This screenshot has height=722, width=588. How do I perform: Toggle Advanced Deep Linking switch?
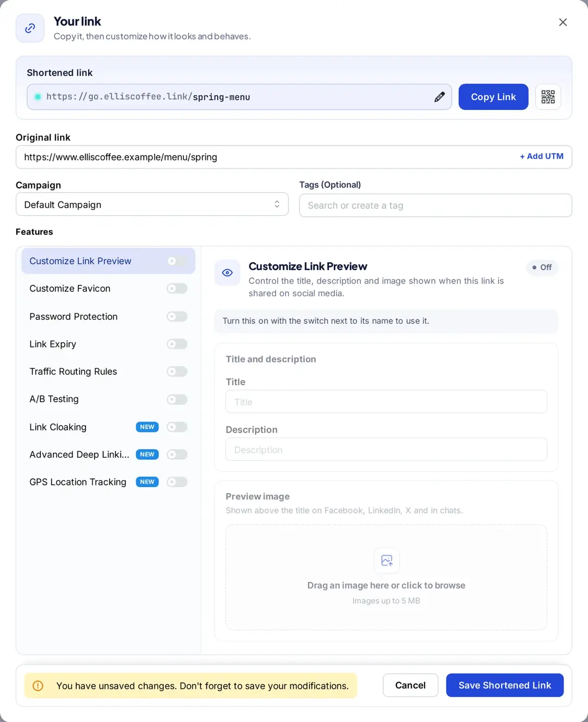click(177, 454)
